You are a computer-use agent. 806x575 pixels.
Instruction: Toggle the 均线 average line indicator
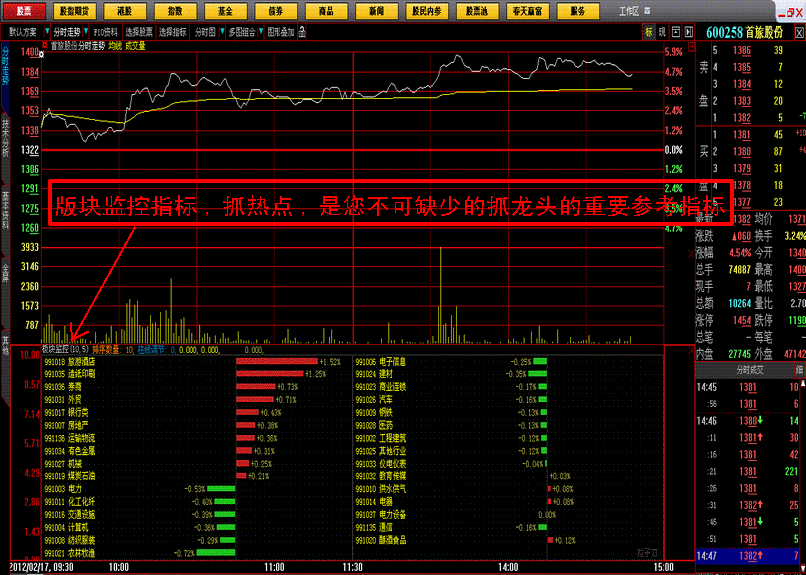[115, 45]
